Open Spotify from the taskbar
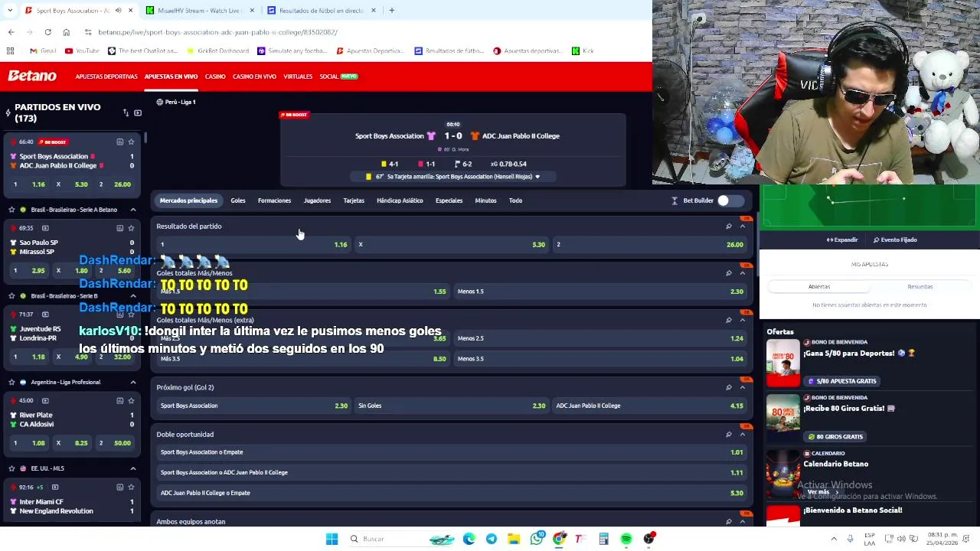Screen dimensions: 980x551 (x=626, y=539)
